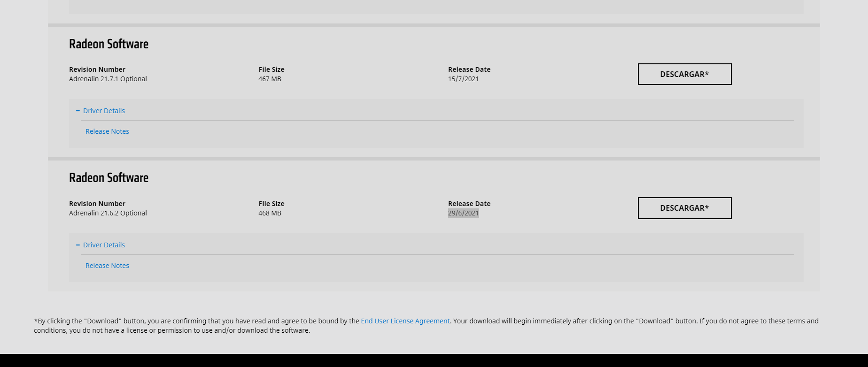Open Release Notes for Adrenalin 21.7.1
The width and height of the screenshot is (868, 367).
click(107, 131)
